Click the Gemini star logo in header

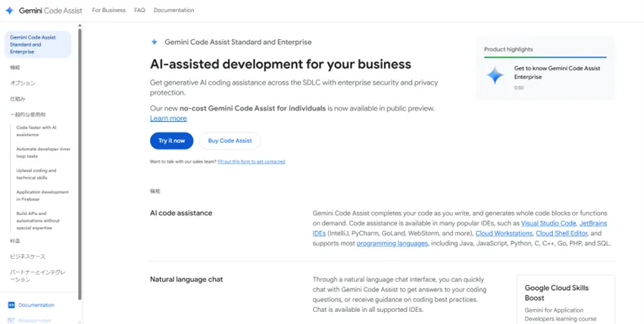point(9,11)
